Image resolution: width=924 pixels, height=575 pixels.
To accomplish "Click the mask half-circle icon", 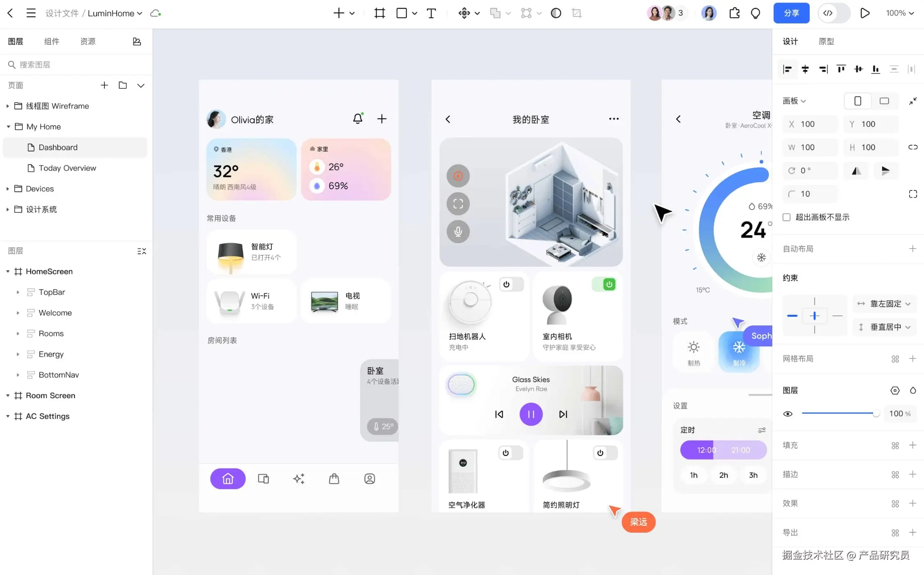I will (556, 13).
